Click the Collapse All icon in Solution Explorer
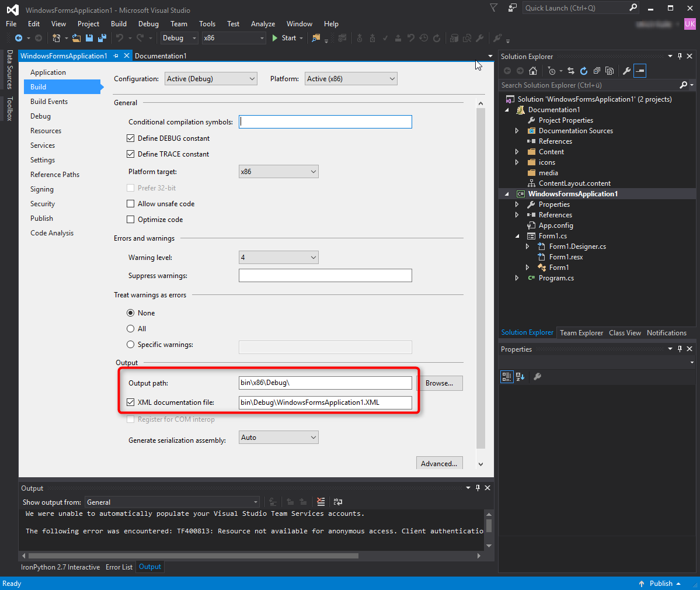Image resolution: width=700 pixels, height=590 pixels. point(597,71)
